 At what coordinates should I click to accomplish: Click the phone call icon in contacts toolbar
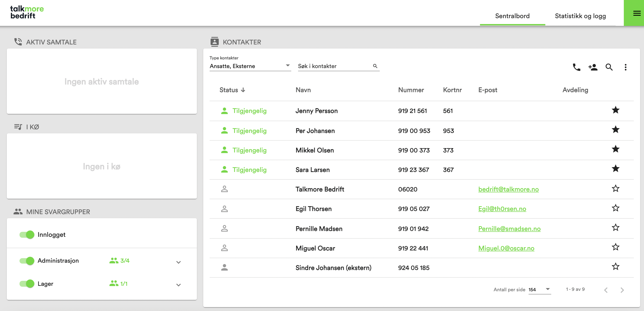click(576, 67)
